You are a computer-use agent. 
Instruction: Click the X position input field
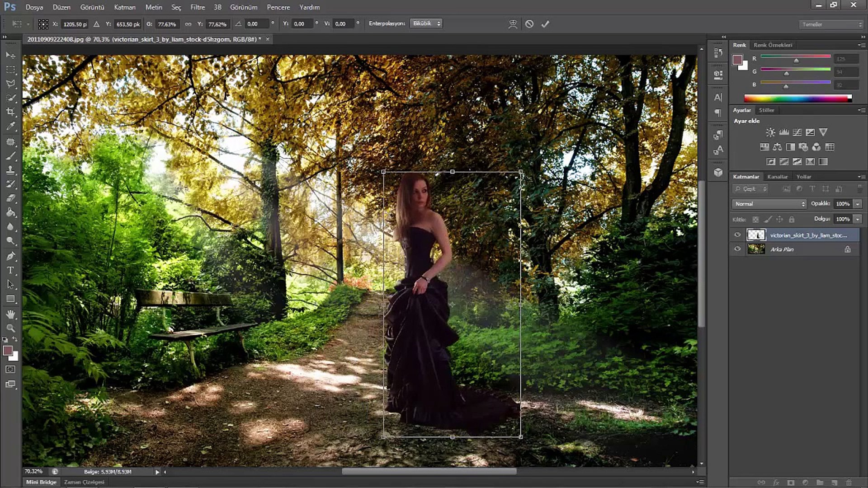(x=75, y=24)
